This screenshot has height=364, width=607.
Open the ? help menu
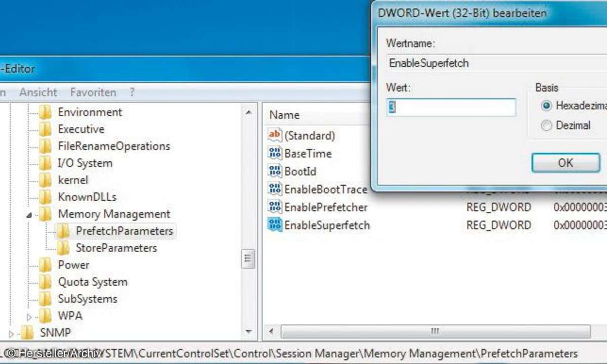pyautogui.click(x=132, y=93)
